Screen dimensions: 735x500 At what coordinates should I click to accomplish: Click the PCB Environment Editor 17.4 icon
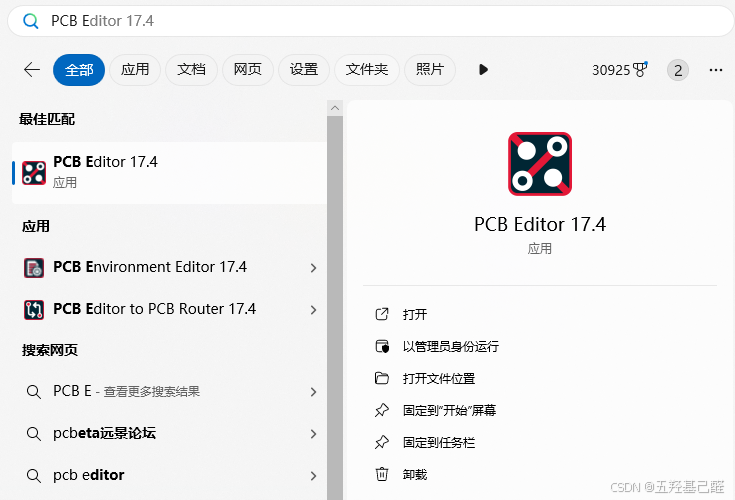[x=34, y=268]
